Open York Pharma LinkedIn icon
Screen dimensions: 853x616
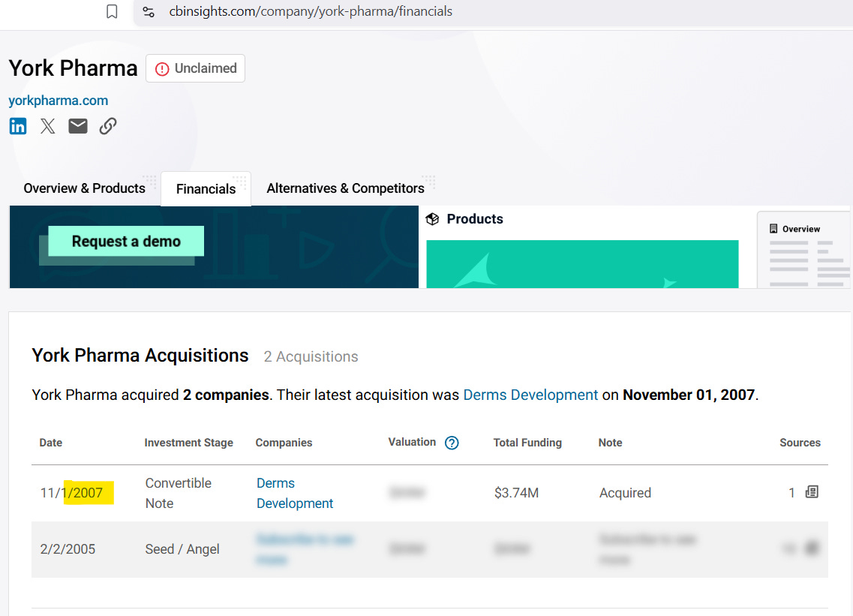(x=18, y=126)
